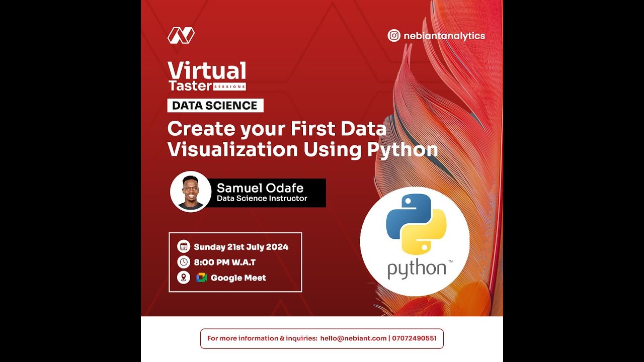Click Samuel Odafe's profile photo
This screenshot has width=644, height=362.
[191, 192]
